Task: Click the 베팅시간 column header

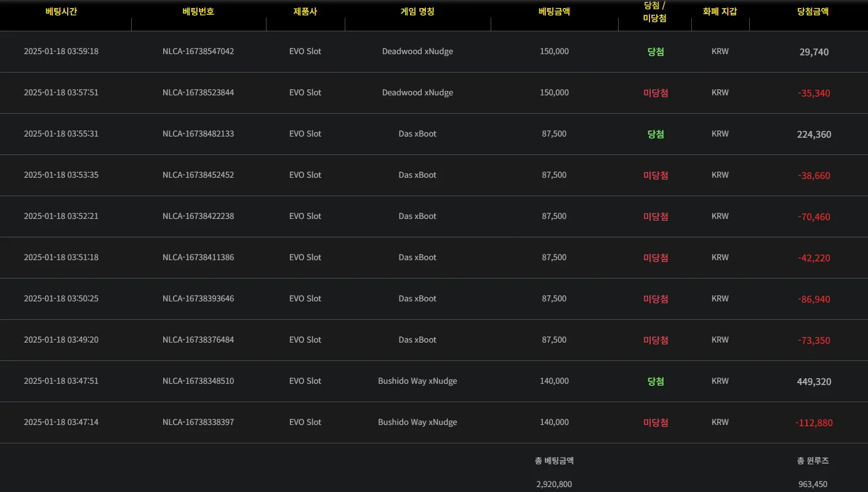Action: point(61,12)
